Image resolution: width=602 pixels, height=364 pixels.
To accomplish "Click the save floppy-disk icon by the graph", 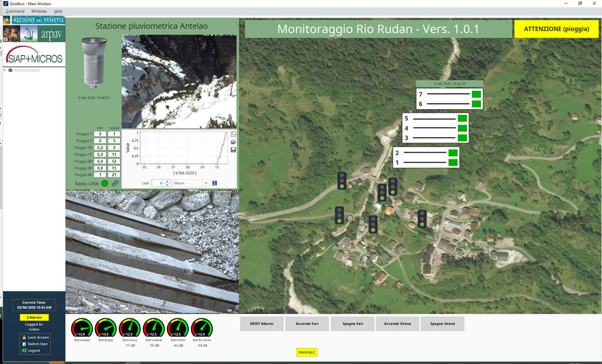I will tap(233, 150).
